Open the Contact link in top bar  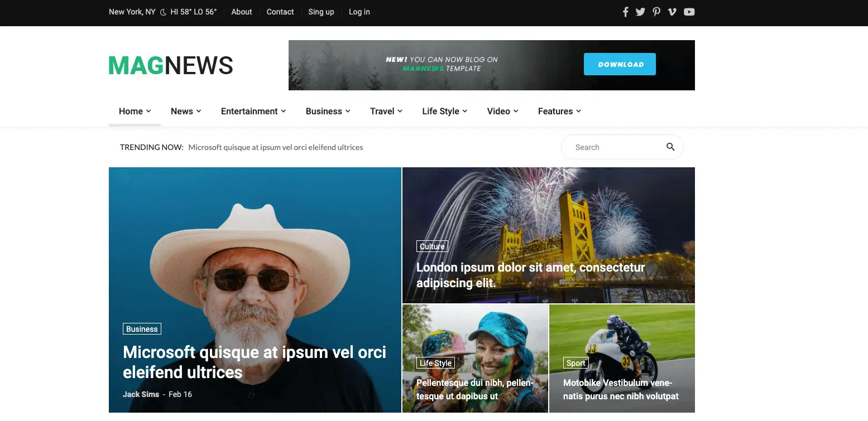[280, 12]
